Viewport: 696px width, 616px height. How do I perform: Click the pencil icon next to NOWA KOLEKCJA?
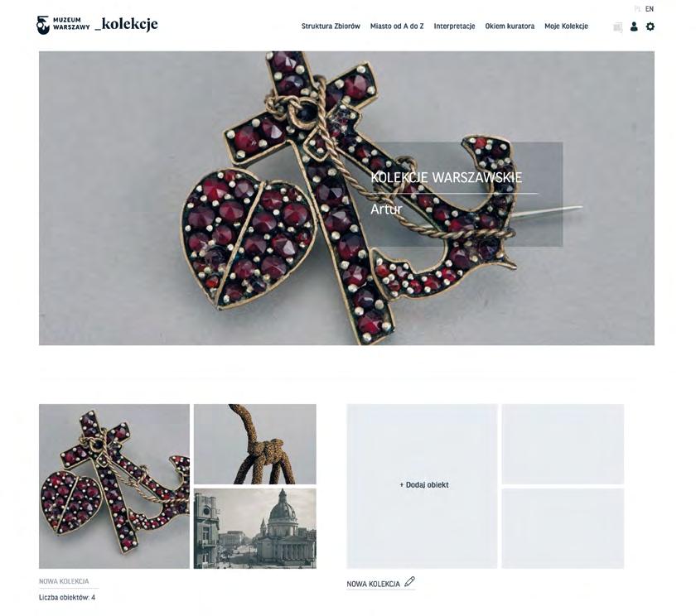pos(409,582)
